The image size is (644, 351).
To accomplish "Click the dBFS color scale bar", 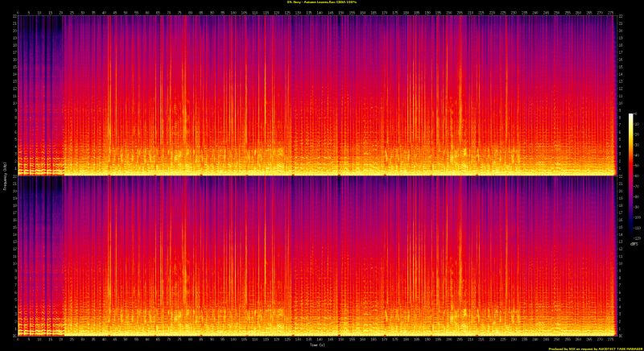I will coord(632,145).
